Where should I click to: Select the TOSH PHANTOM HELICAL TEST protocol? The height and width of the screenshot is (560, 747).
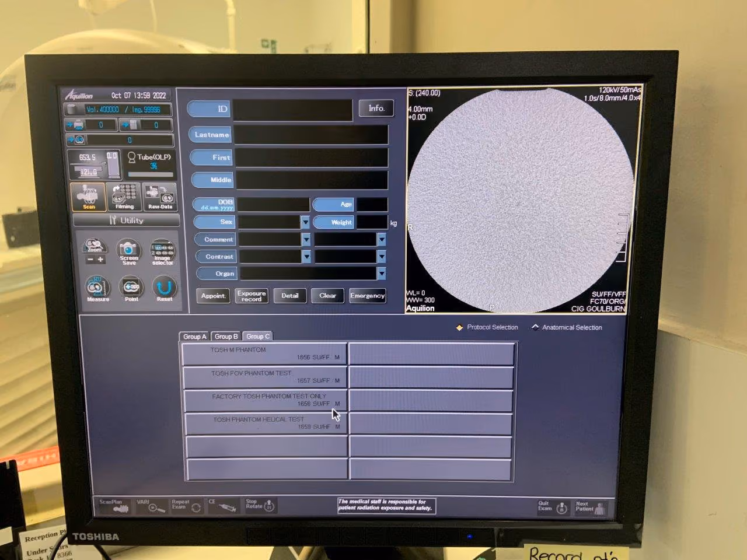pos(267,423)
